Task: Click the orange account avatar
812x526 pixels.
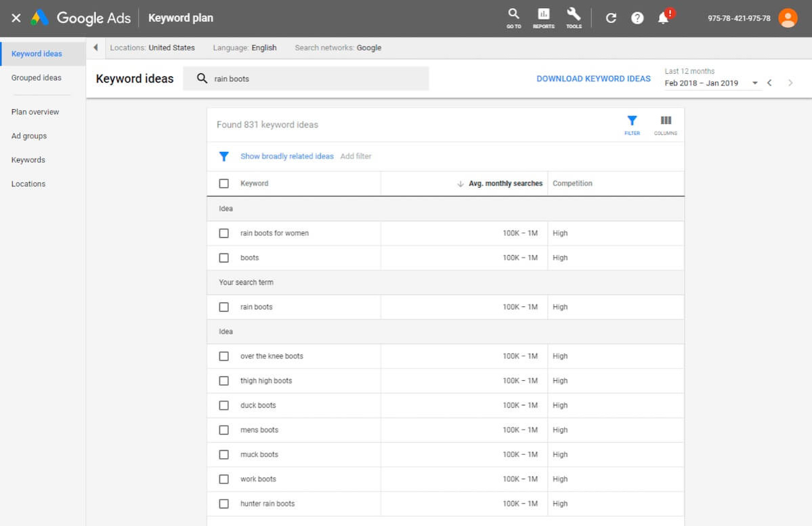Action: coord(788,18)
